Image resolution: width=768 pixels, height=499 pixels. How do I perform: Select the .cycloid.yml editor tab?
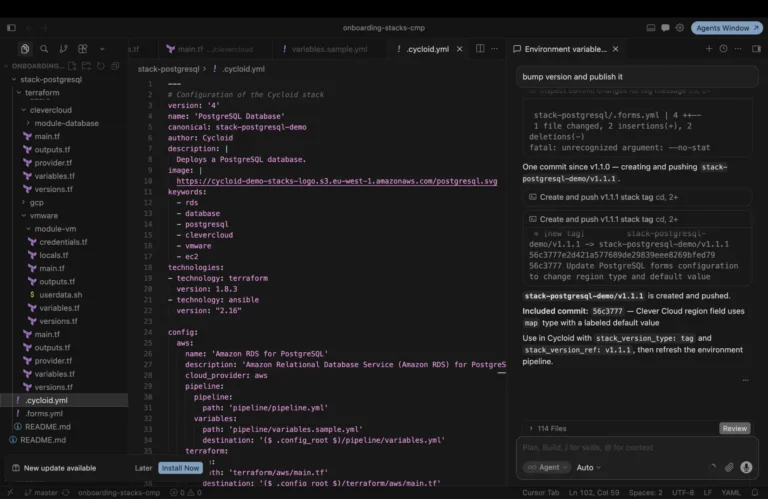[x=427, y=49]
